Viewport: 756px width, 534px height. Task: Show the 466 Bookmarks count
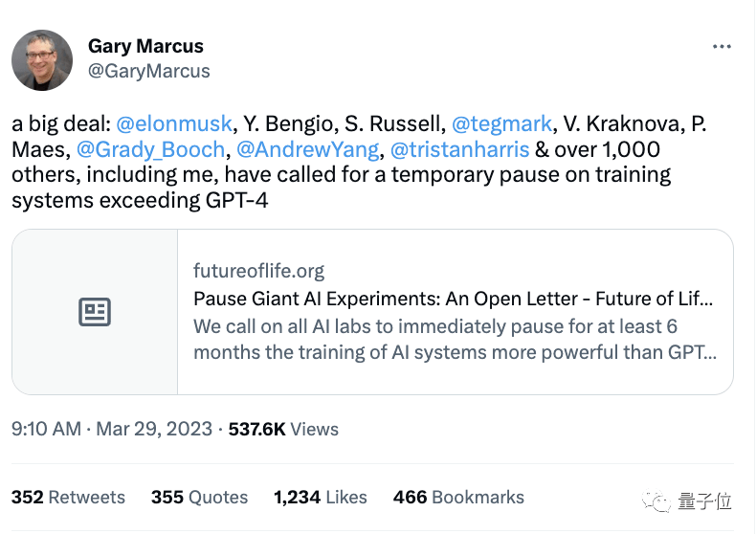[x=458, y=498]
